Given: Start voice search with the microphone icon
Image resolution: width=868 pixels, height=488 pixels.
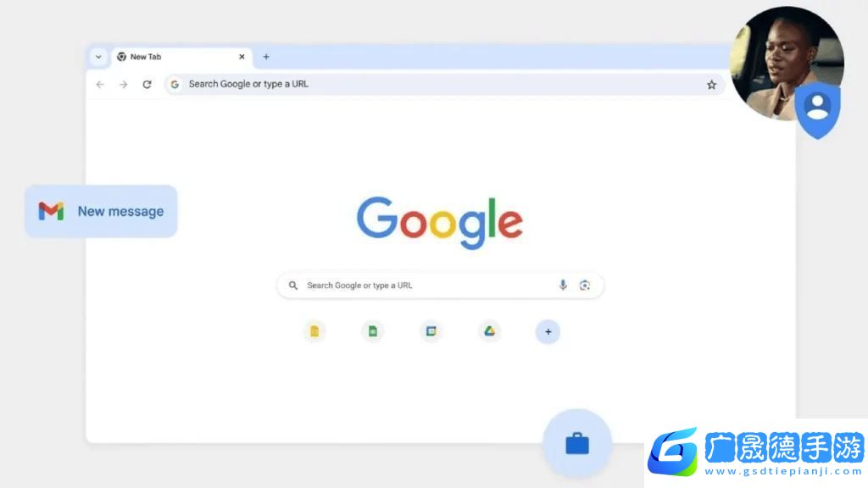Looking at the screenshot, I should coord(563,285).
